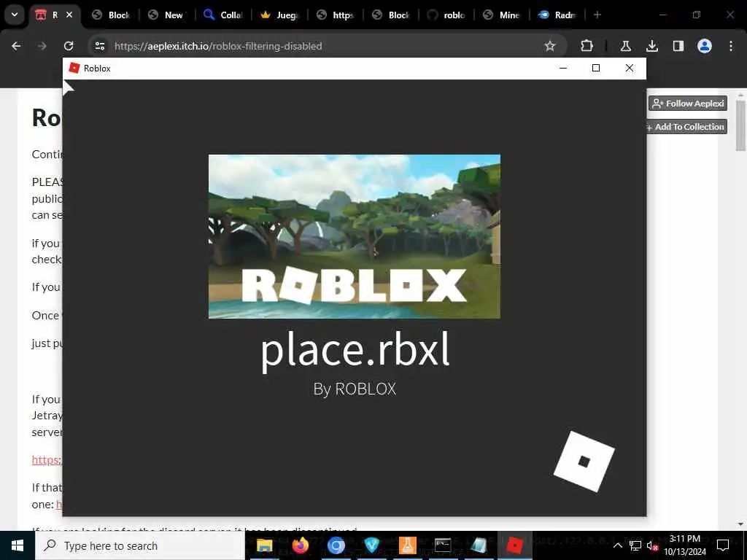
Task: Open the terminal window from taskbar
Action: point(443,545)
